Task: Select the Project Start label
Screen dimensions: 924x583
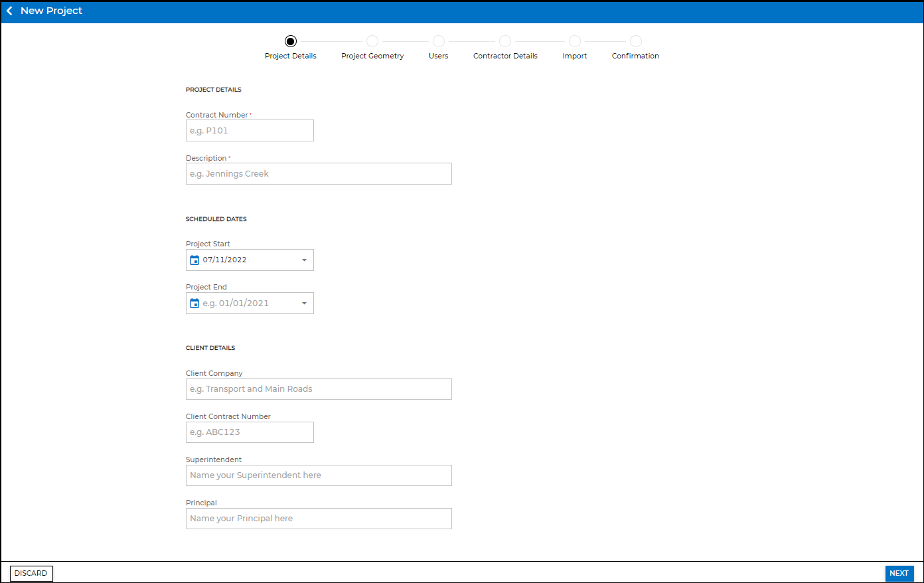Action: coord(208,244)
